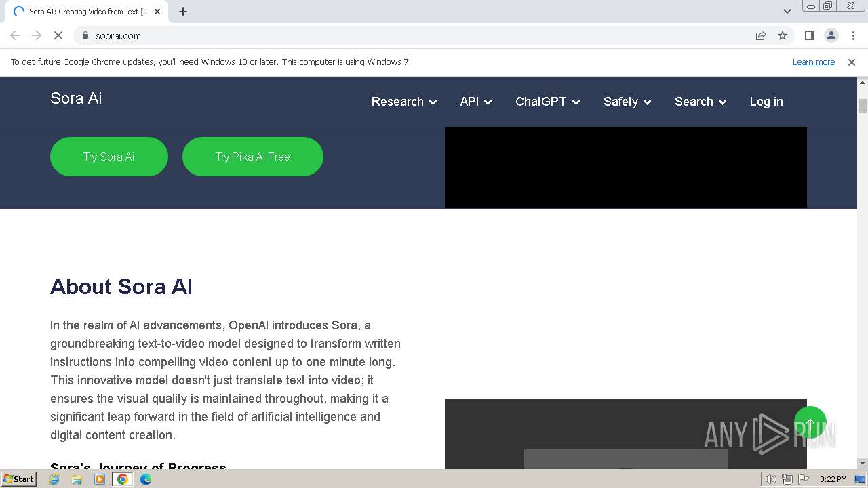Viewport: 868px width, 488px height.
Task: Open the Windows Start menu
Action: [19, 479]
